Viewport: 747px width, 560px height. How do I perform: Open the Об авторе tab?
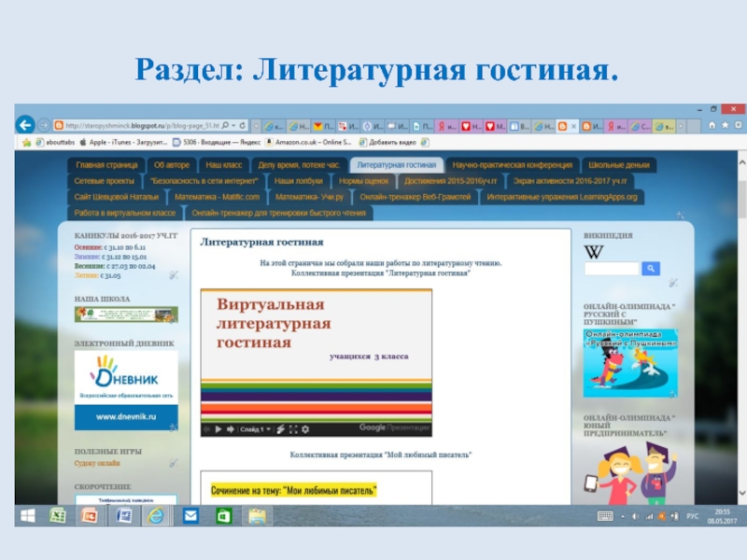click(x=172, y=165)
